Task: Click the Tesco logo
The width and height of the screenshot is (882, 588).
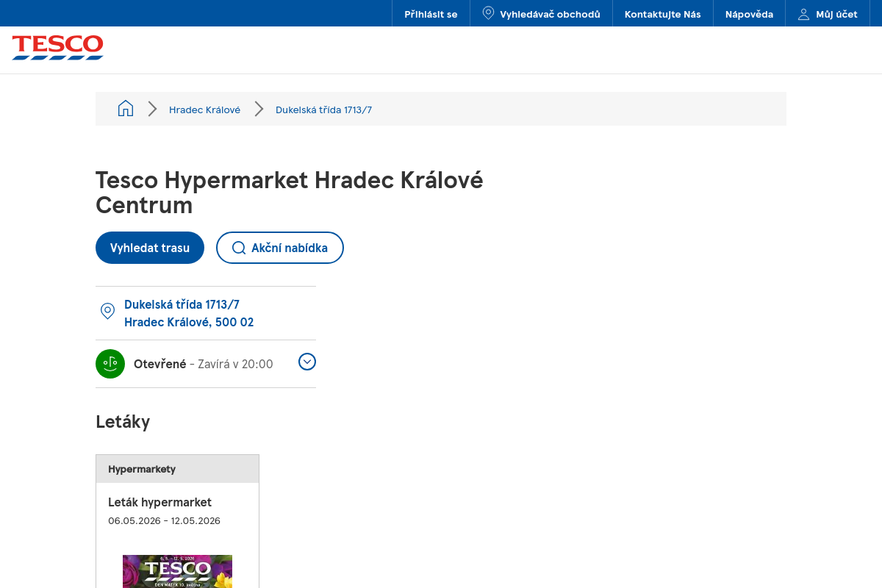Action: (x=58, y=48)
